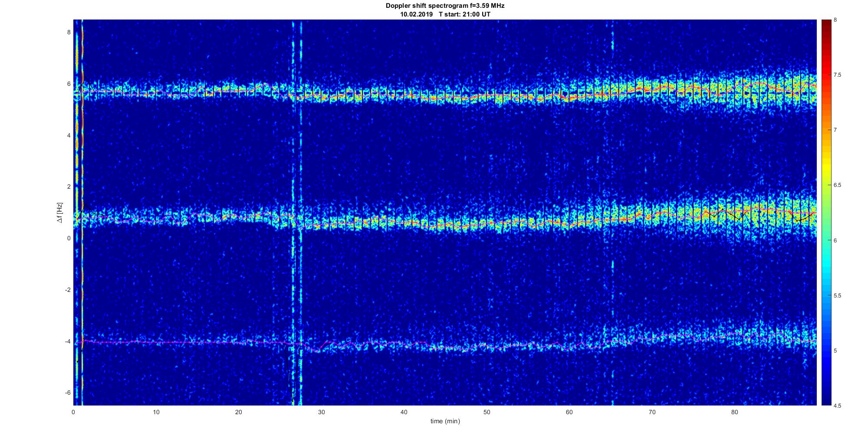Click y-axis tick label '2' on frequency axis

click(x=69, y=186)
